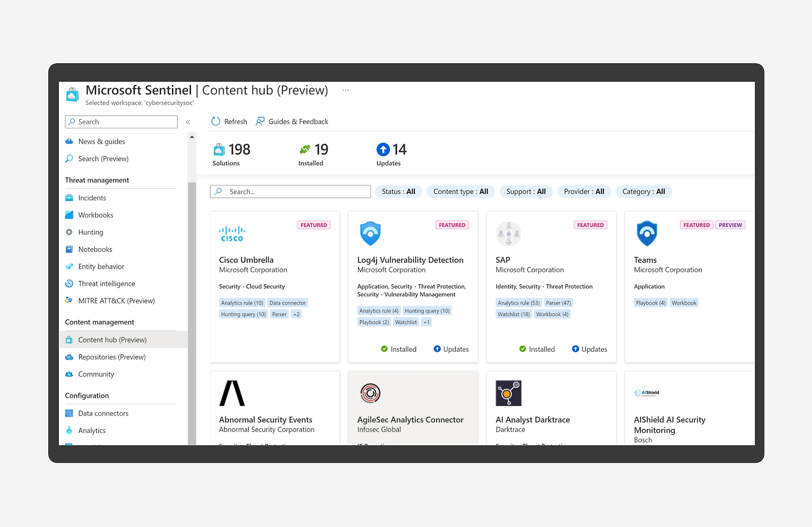Open the Provider filter pill
The image size is (812, 527).
[x=584, y=191]
